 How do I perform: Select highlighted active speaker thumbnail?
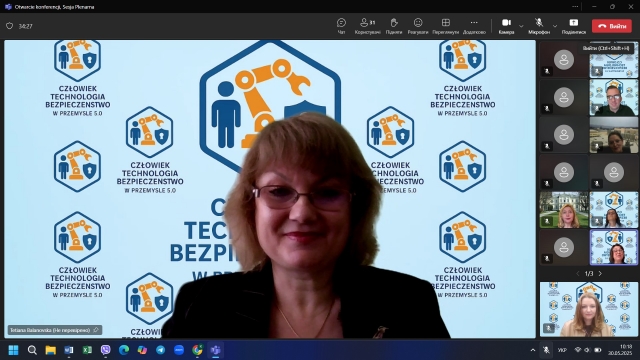point(613,247)
